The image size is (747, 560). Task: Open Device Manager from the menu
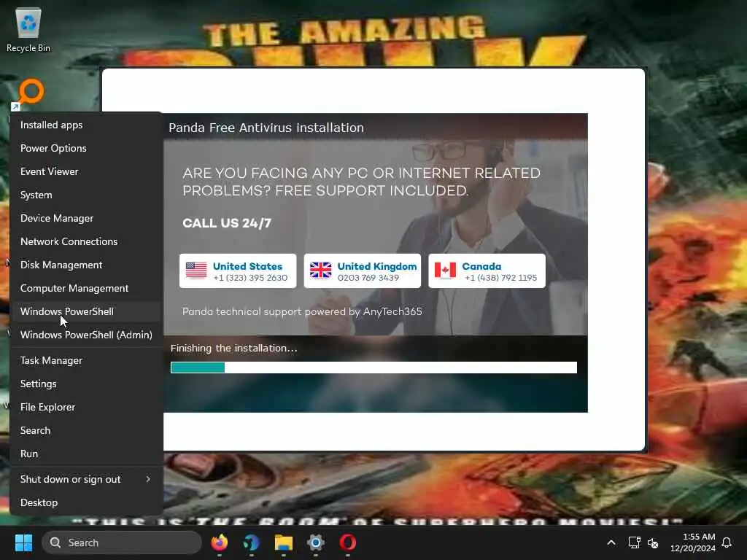(86, 218)
